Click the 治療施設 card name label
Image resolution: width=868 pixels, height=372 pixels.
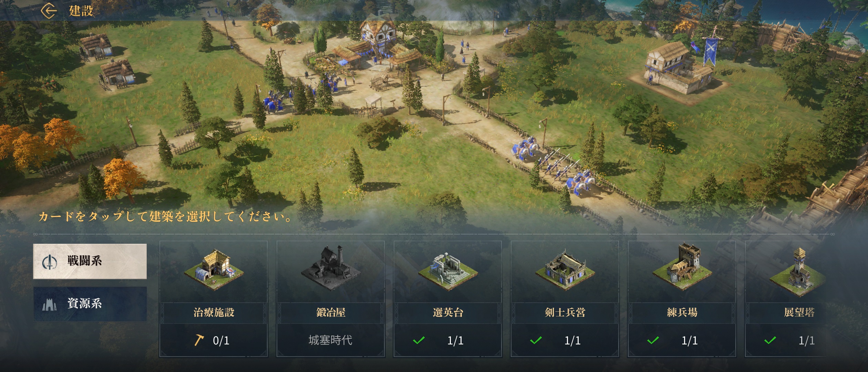pos(214,312)
